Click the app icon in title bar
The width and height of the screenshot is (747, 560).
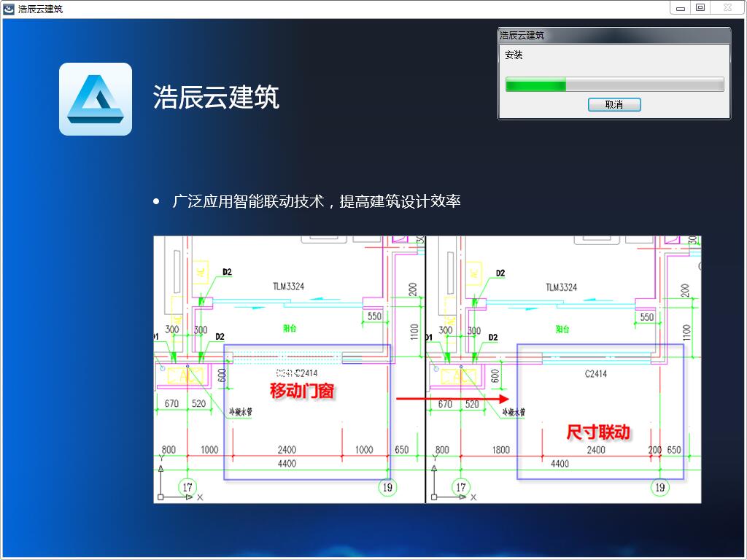point(9,8)
